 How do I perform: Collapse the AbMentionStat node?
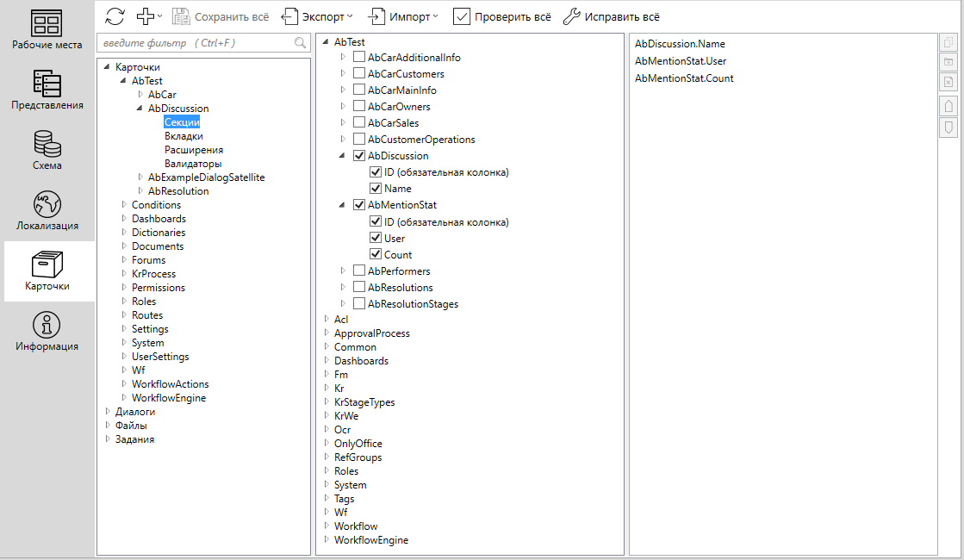(343, 205)
